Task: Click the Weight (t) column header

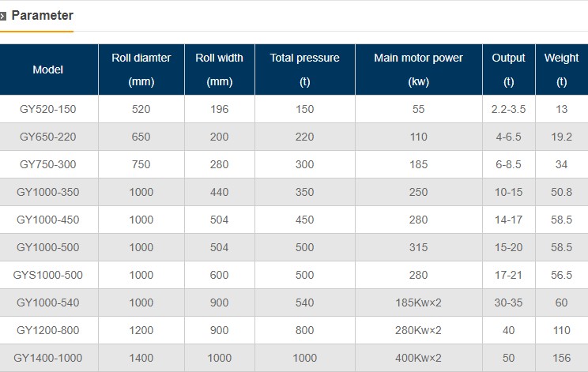Action: [562, 70]
